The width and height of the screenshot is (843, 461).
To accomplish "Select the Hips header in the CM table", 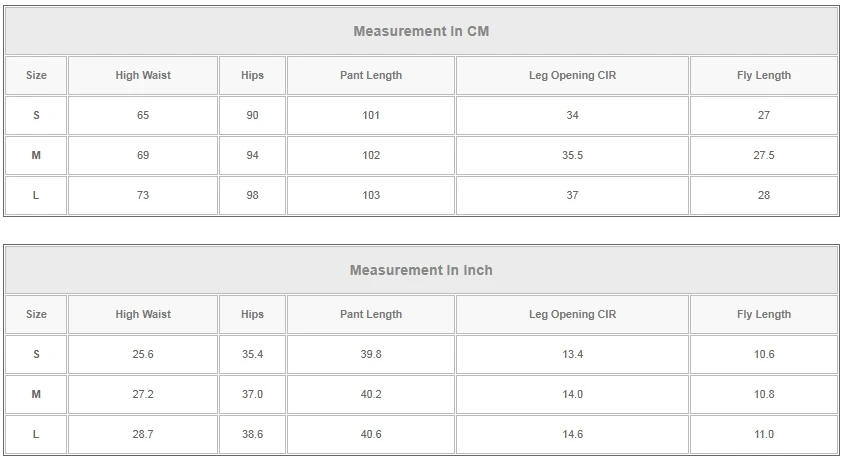I will point(252,76).
